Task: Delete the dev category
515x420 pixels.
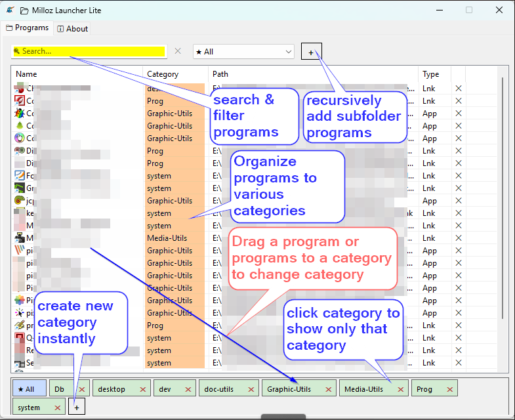Action: (x=188, y=389)
